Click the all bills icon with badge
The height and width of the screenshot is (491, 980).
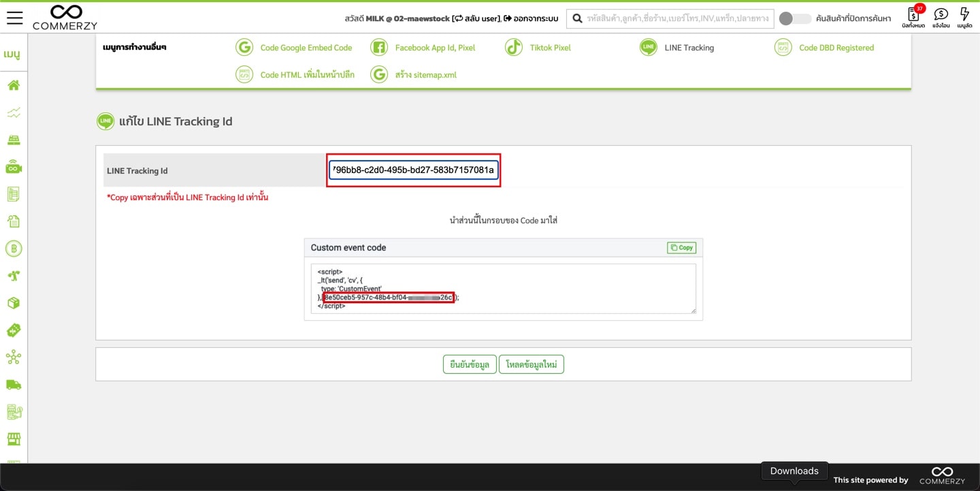pos(913,17)
